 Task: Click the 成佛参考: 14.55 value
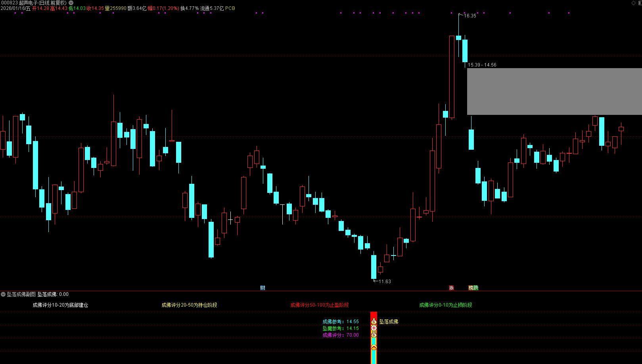click(x=341, y=322)
